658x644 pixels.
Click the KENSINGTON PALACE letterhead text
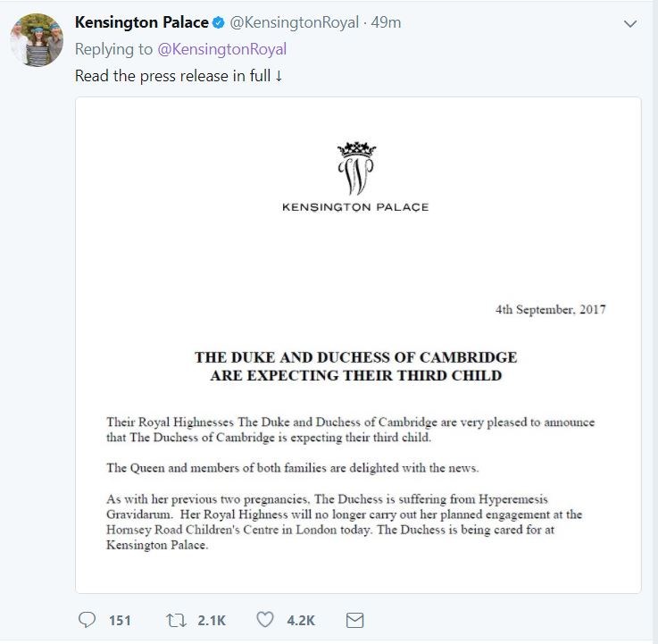355,207
